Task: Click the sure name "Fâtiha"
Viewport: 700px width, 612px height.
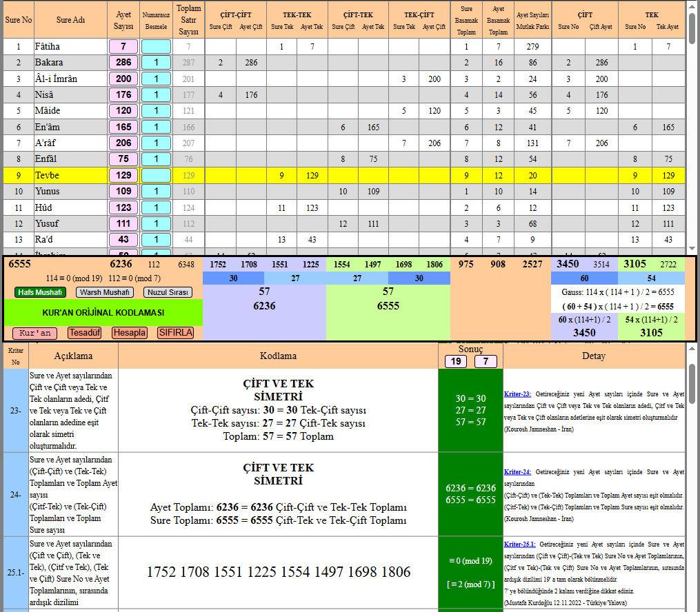Action: pyautogui.click(x=48, y=46)
